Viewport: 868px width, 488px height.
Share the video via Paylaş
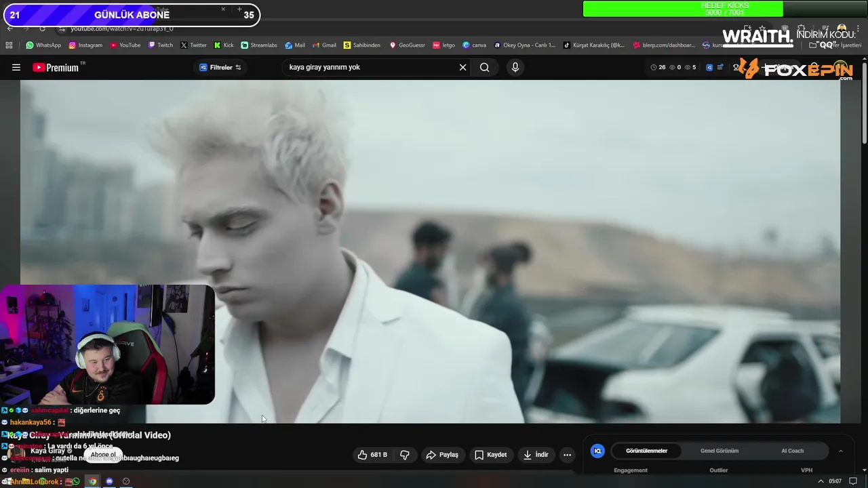click(x=442, y=455)
